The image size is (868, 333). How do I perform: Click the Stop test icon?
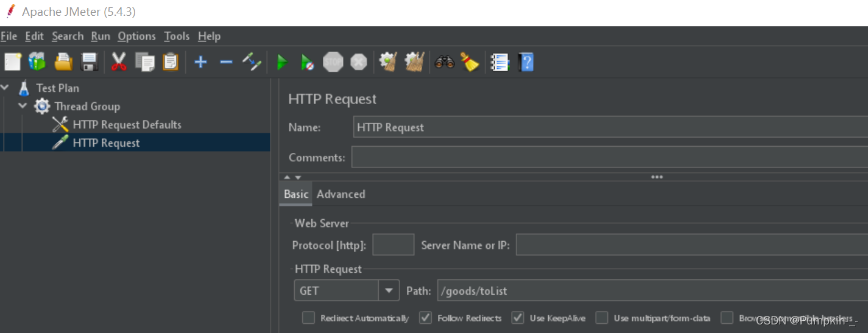pyautogui.click(x=333, y=61)
